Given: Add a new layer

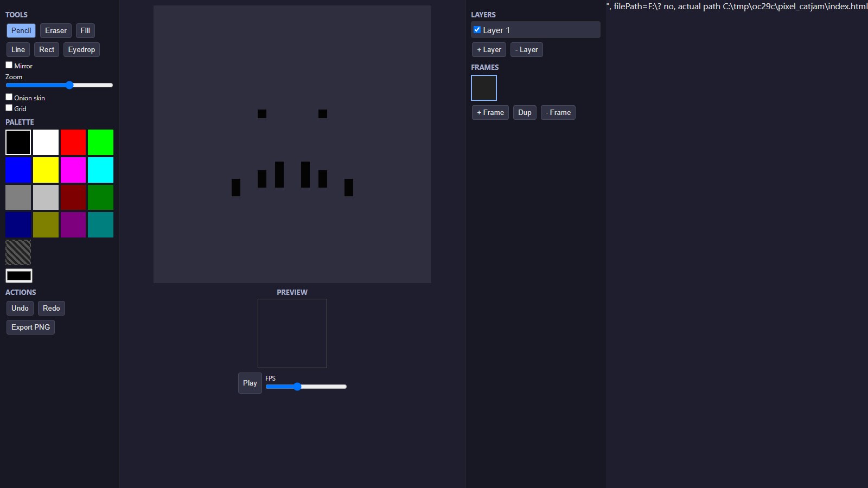Looking at the screenshot, I should pyautogui.click(x=489, y=50).
